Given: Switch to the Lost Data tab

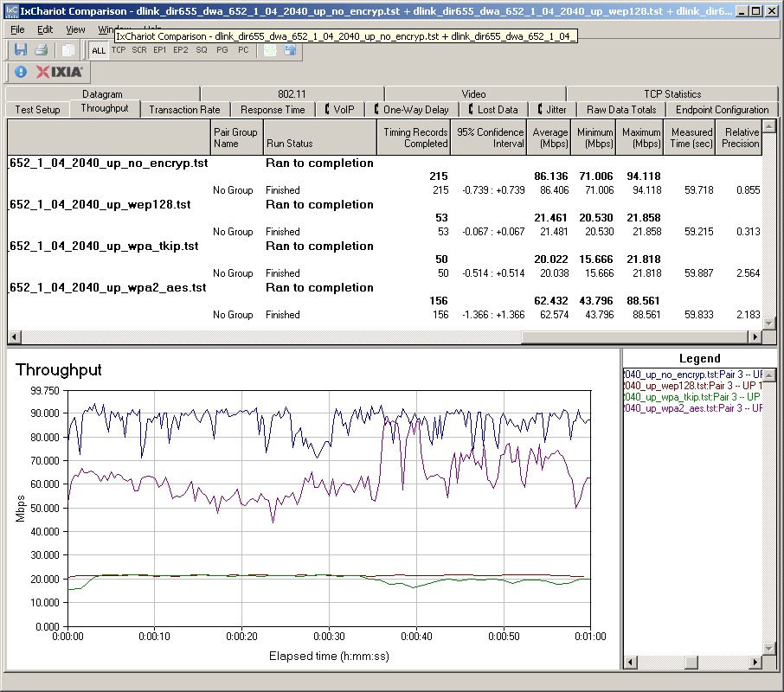Looking at the screenshot, I should [x=493, y=110].
